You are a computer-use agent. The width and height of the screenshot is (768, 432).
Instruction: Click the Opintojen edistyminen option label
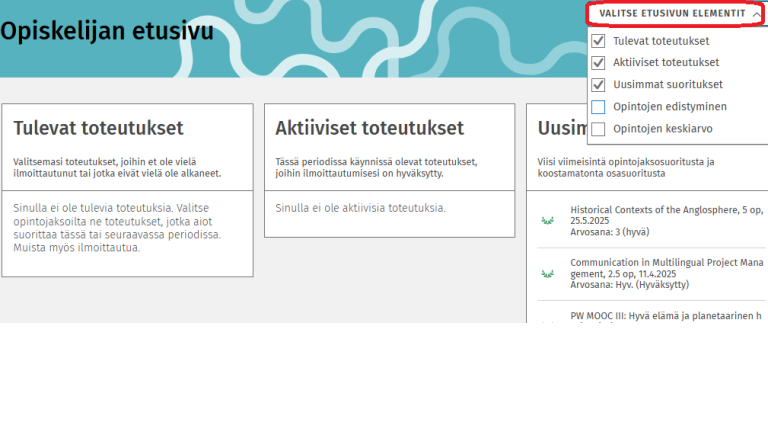(x=670, y=107)
